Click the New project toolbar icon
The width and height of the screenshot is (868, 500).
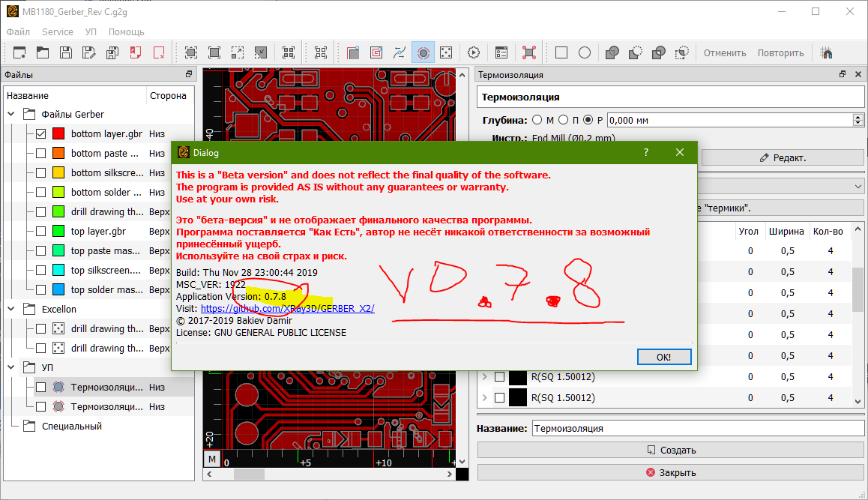pyautogui.click(x=19, y=52)
